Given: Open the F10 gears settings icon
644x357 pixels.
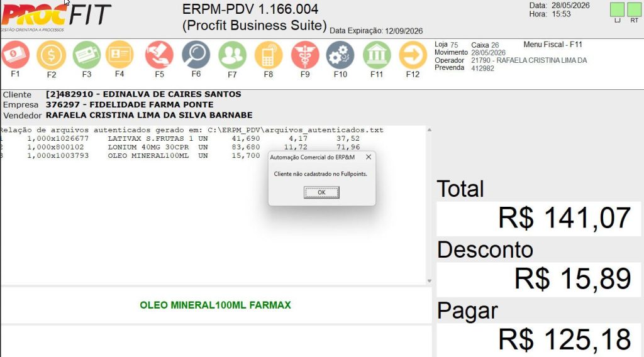Looking at the screenshot, I should [x=340, y=55].
